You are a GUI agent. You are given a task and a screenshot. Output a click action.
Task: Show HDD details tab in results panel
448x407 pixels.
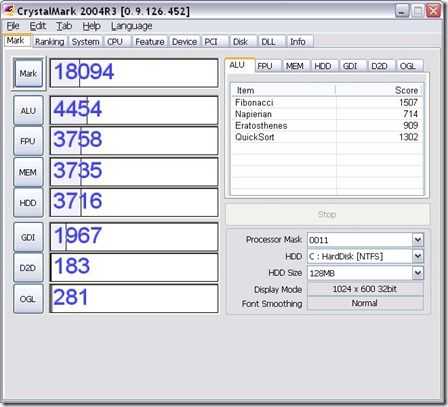[x=323, y=66]
